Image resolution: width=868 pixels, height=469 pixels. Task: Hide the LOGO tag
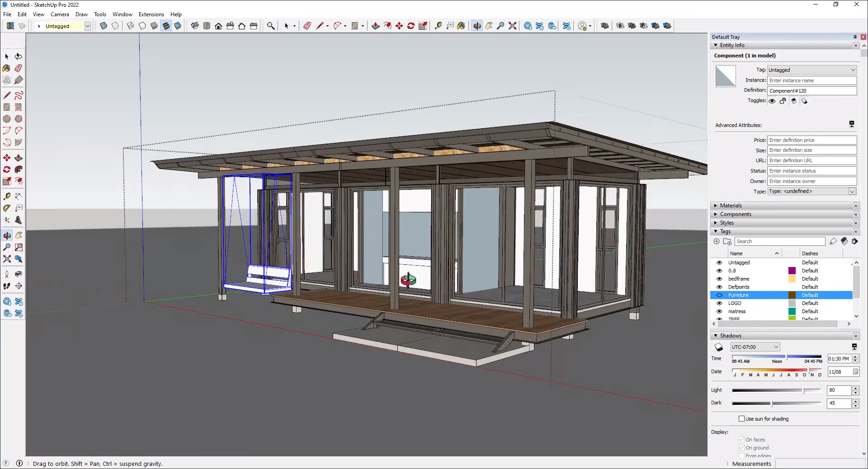pos(719,303)
